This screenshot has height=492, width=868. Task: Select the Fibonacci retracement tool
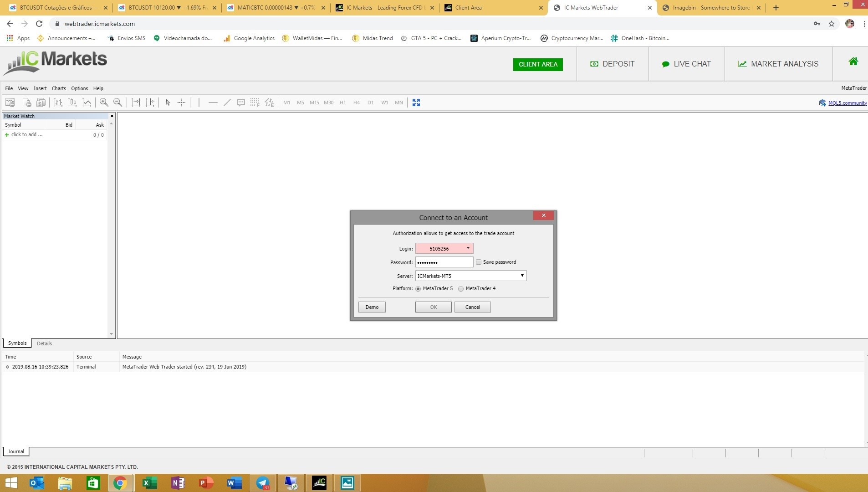pyautogui.click(x=255, y=102)
